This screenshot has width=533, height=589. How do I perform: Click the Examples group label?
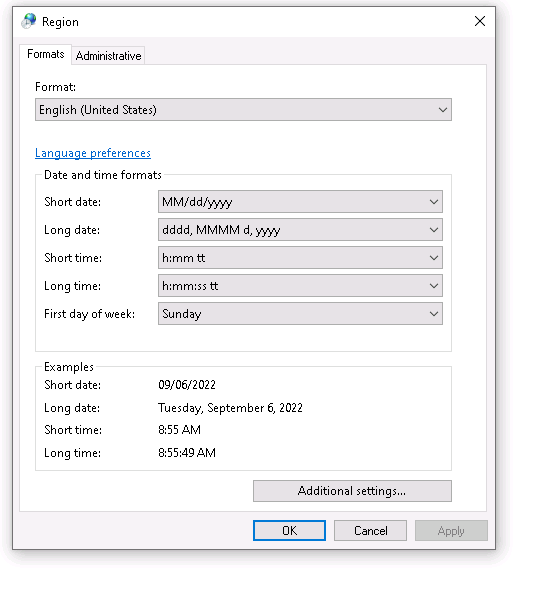pos(69,367)
